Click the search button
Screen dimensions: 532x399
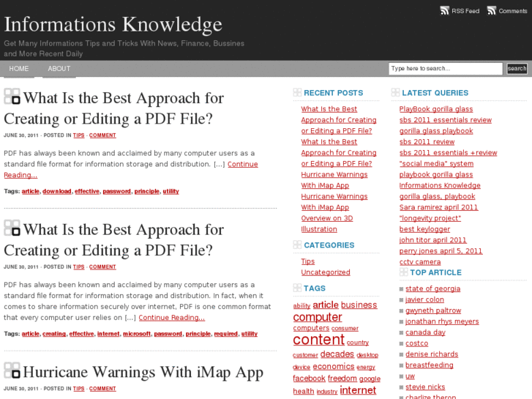coord(517,69)
